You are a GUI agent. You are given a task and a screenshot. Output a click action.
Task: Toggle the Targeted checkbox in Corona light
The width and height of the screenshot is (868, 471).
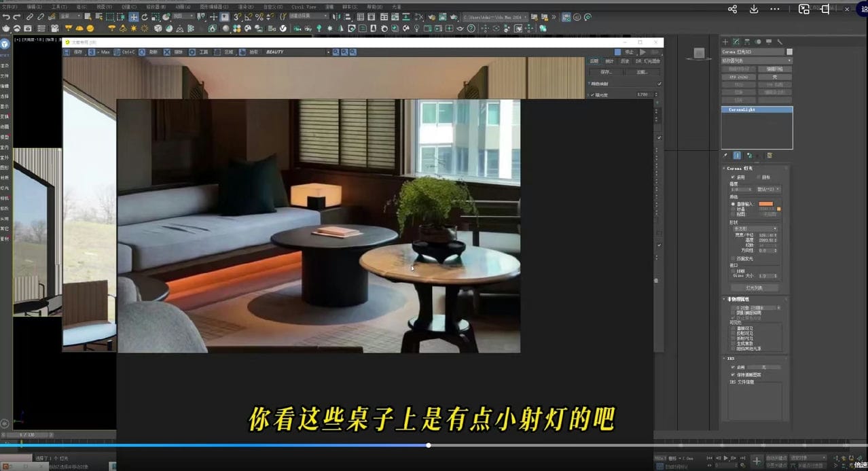tap(759, 177)
